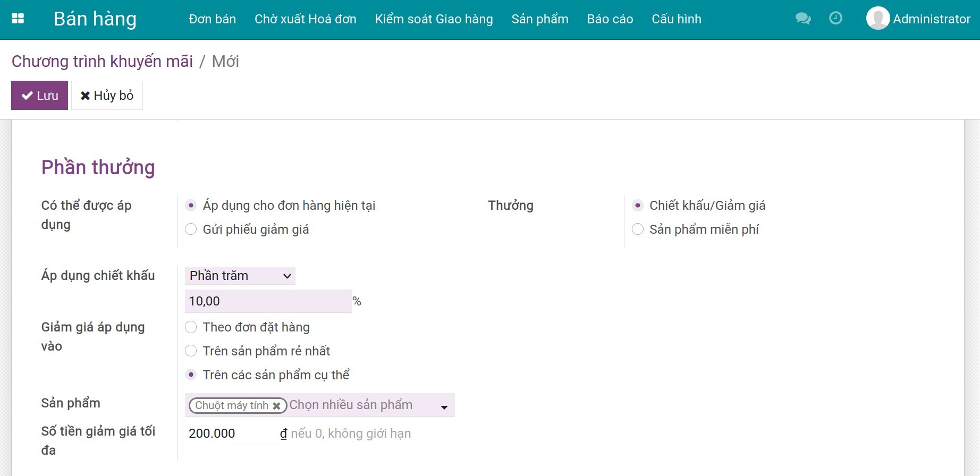Image resolution: width=980 pixels, height=476 pixels.
Task: Select Theo đơn đặt hàng option
Action: (x=191, y=327)
